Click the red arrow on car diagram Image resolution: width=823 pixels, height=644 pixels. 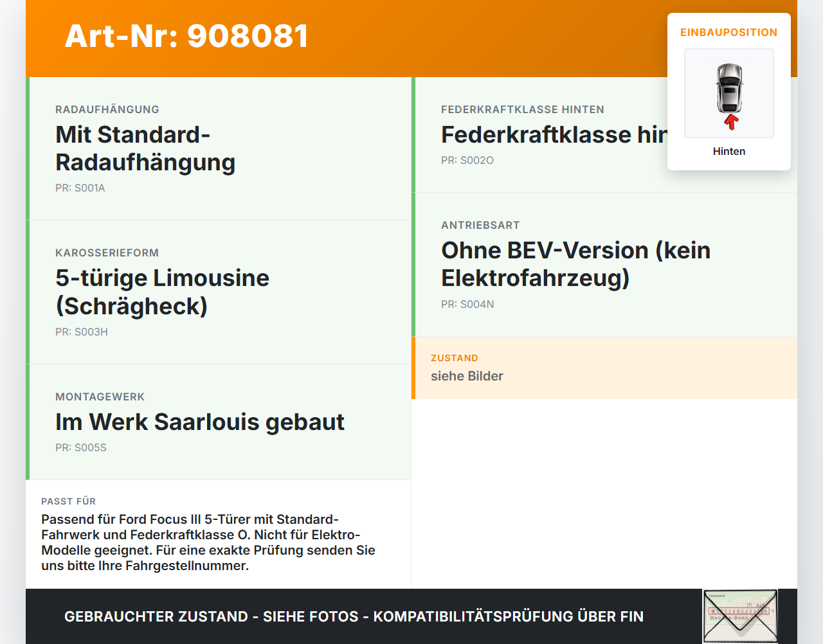pos(730,122)
